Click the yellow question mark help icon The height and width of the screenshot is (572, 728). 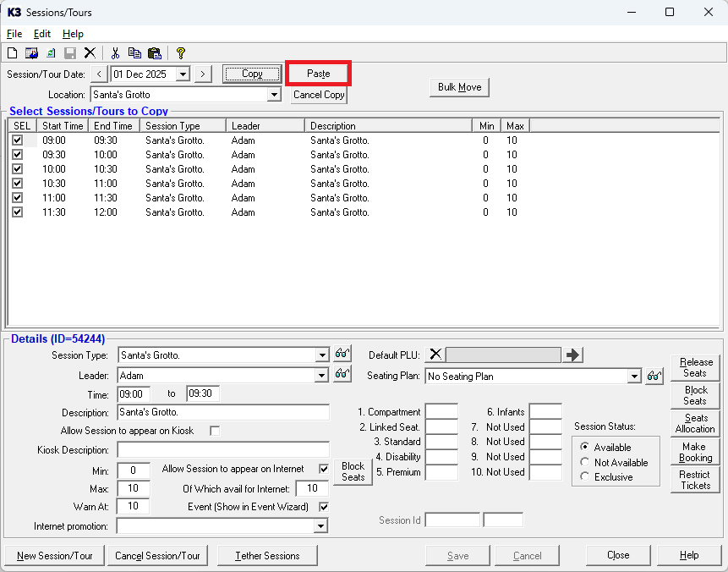click(180, 52)
